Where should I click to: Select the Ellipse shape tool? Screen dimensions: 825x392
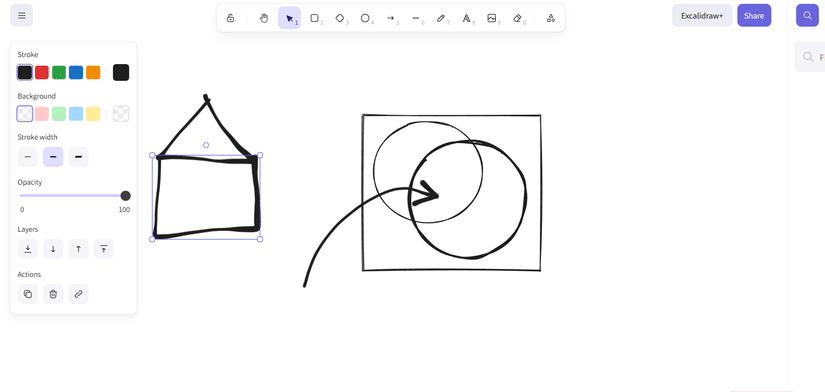[x=365, y=18]
